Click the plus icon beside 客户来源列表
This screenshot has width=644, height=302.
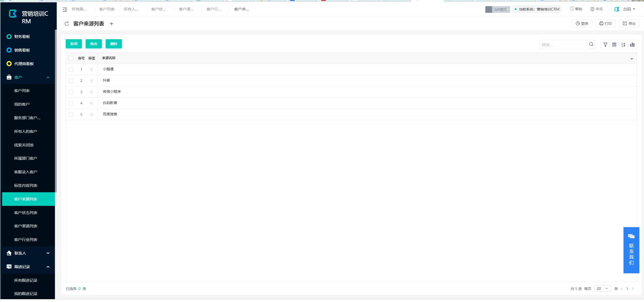click(111, 24)
